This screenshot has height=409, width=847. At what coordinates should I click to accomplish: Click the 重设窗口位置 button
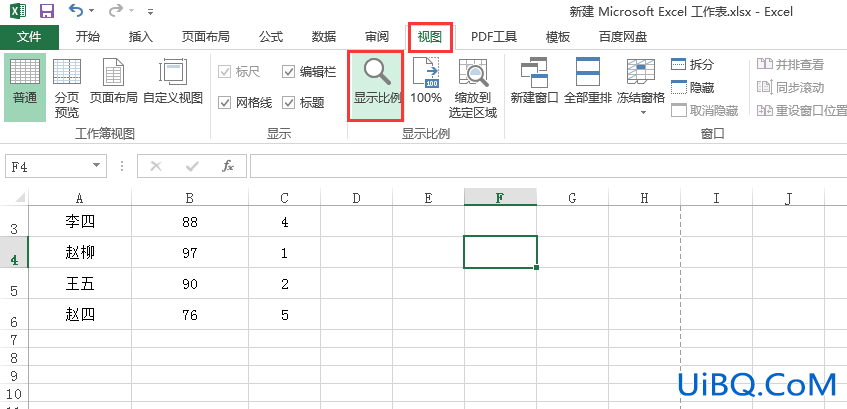click(x=801, y=110)
